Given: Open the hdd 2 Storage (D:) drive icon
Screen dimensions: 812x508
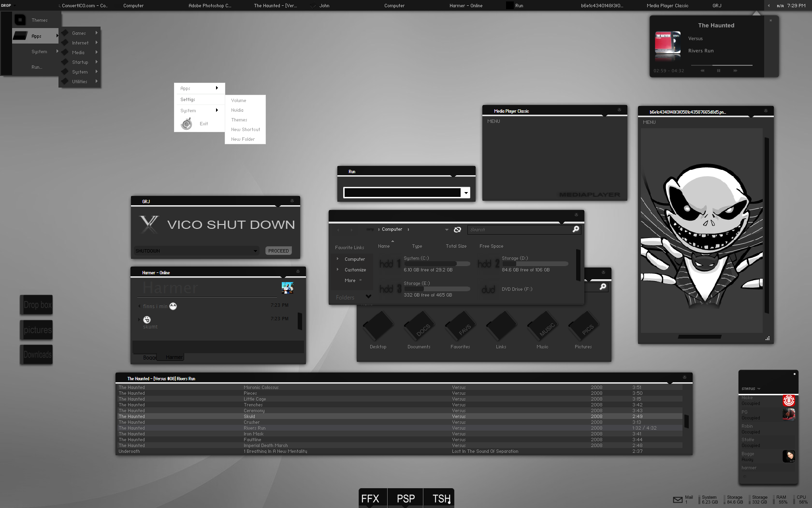Looking at the screenshot, I should pos(488,264).
